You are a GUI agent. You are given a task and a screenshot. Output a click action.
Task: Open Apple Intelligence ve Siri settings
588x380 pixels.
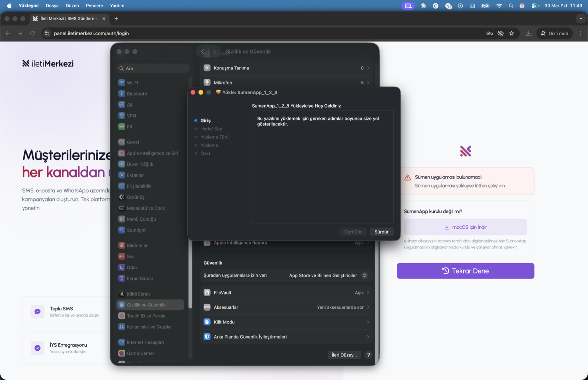coord(152,153)
